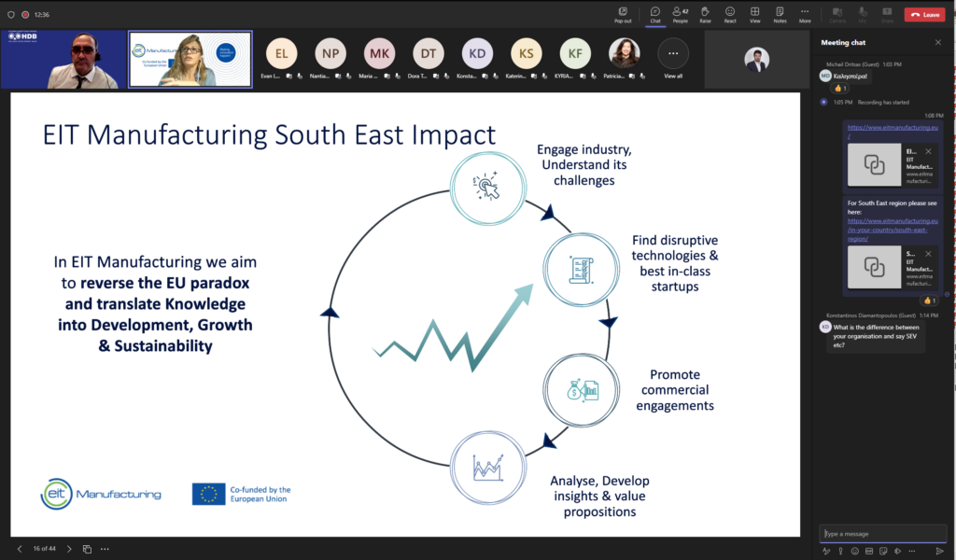956x560 pixels.
Task: Go to previous slide
Action: (20, 549)
